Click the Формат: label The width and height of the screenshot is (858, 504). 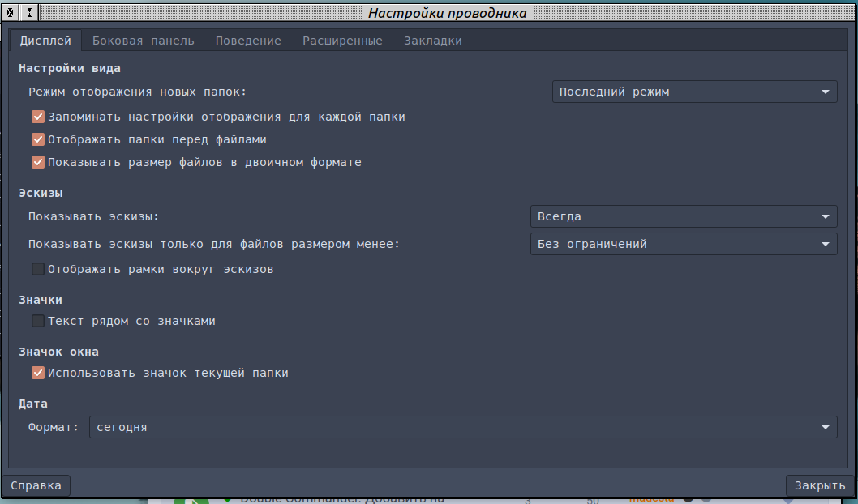pos(54,428)
